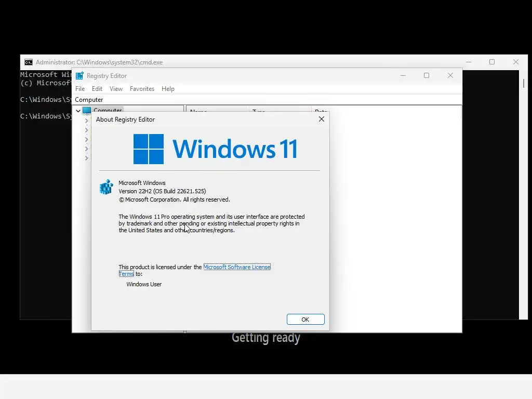
Task: Close the About Registry Editor dialog
Action: coord(321,119)
